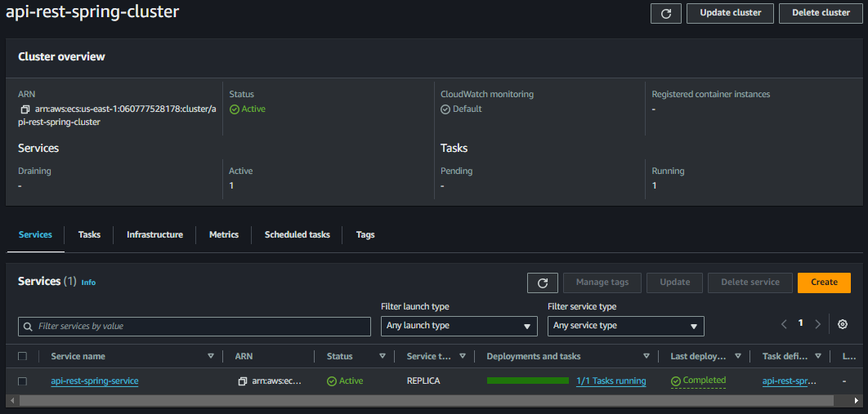The width and height of the screenshot is (868, 414).
Task: Click the api-rest-spring-cluster page title
Action: point(92,13)
